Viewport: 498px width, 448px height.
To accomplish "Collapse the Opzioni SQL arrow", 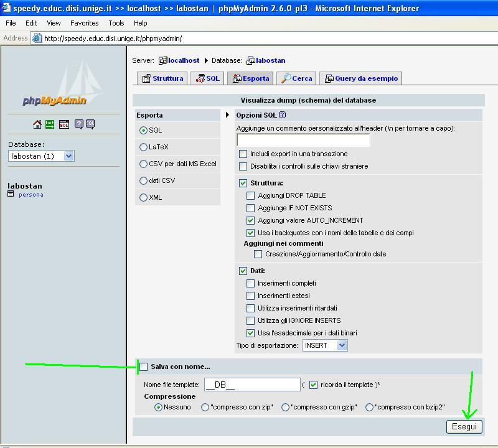I will (x=228, y=115).
